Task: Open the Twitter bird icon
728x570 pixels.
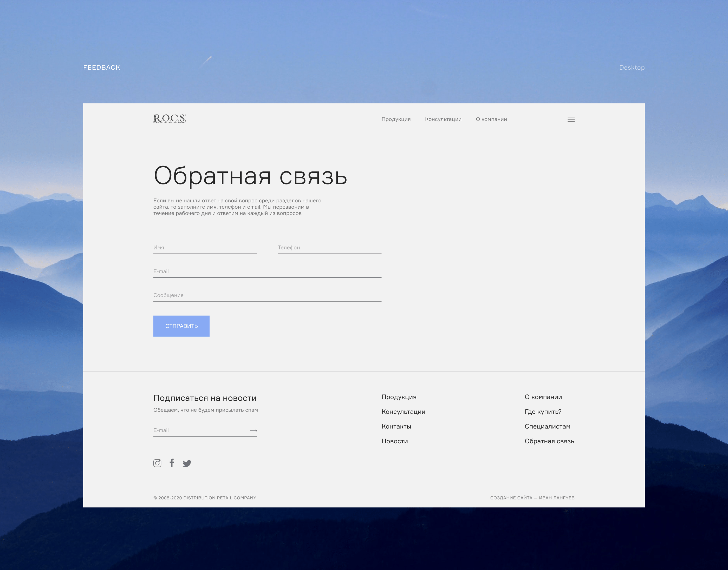Action: click(x=187, y=463)
